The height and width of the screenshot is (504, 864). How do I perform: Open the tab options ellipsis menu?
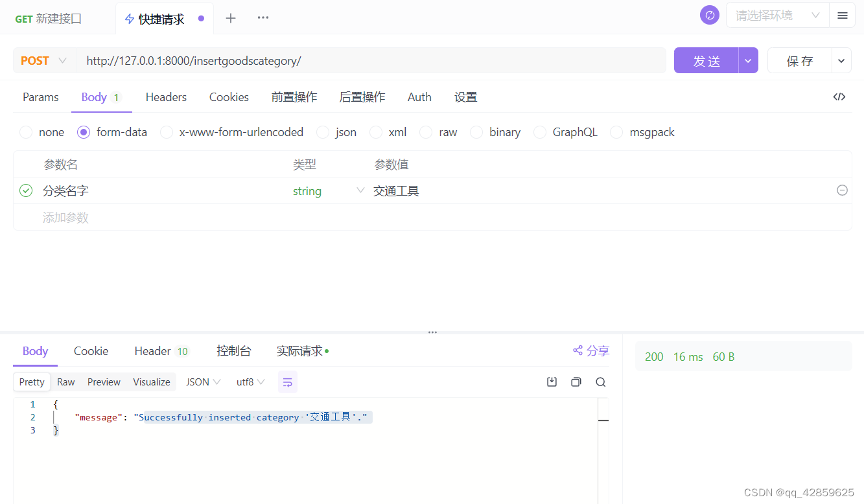coord(263,17)
